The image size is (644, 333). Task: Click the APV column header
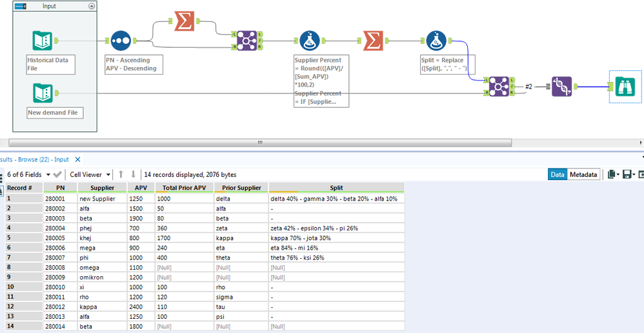[141, 188]
